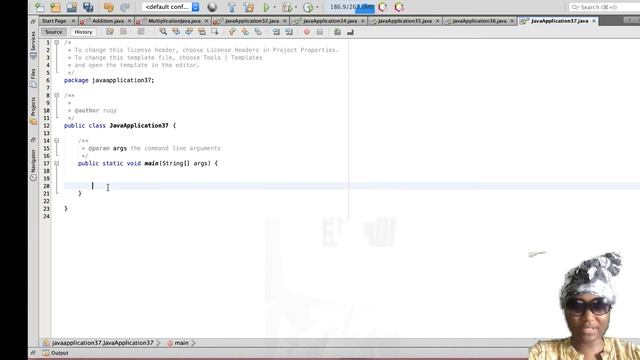The image size is (640, 360).
Task: Open the Files side panel
Action: [x=33, y=78]
